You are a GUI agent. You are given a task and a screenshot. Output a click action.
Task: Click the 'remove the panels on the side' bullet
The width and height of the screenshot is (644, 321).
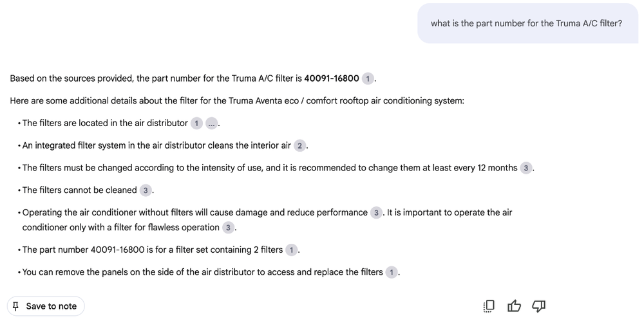point(202,272)
